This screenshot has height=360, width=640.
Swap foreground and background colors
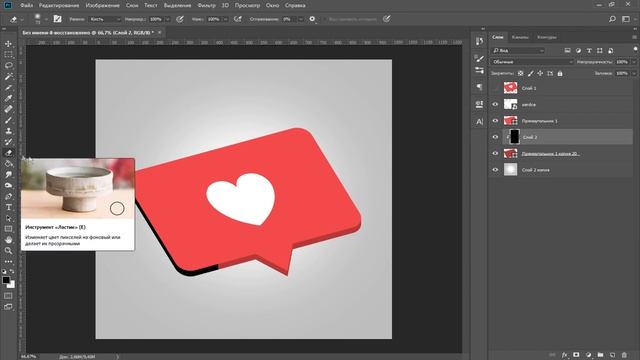pos(12,271)
